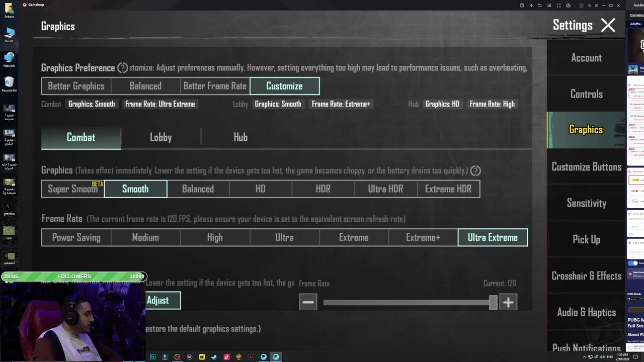Image resolution: width=644 pixels, height=362 pixels.
Task: Open the 4K downloader taskbar icon
Action: pos(190,357)
